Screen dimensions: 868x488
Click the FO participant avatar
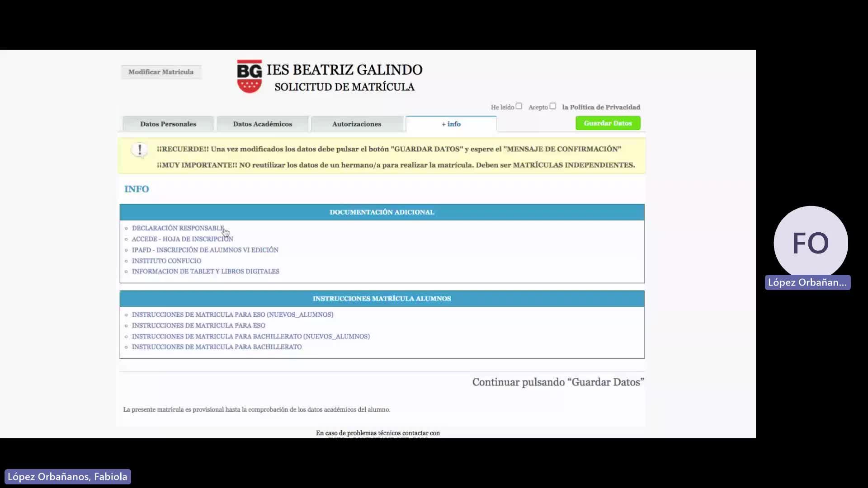tap(810, 243)
